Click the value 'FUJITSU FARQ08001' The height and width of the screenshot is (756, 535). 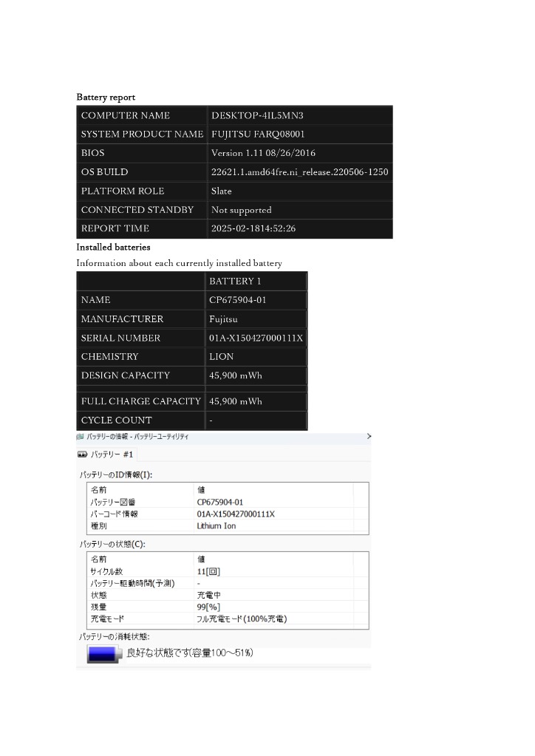[x=258, y=134]
